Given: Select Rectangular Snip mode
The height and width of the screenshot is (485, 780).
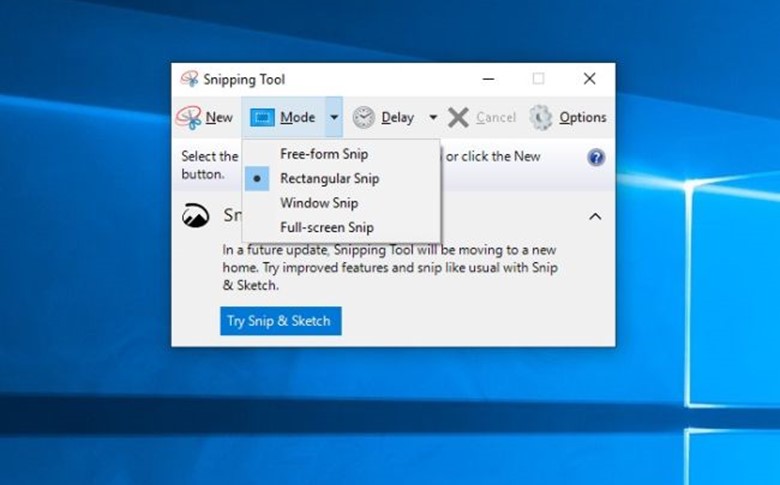Looking at the screenshot, I should [341, 179].
